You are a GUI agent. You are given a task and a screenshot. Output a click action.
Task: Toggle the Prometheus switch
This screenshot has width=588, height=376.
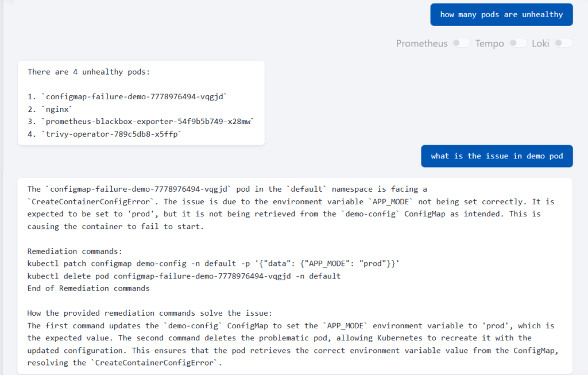[x=461, y=43]
